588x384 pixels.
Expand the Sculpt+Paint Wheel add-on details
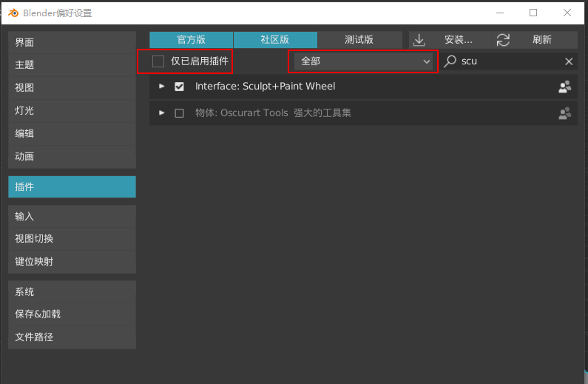click(162, 87)
